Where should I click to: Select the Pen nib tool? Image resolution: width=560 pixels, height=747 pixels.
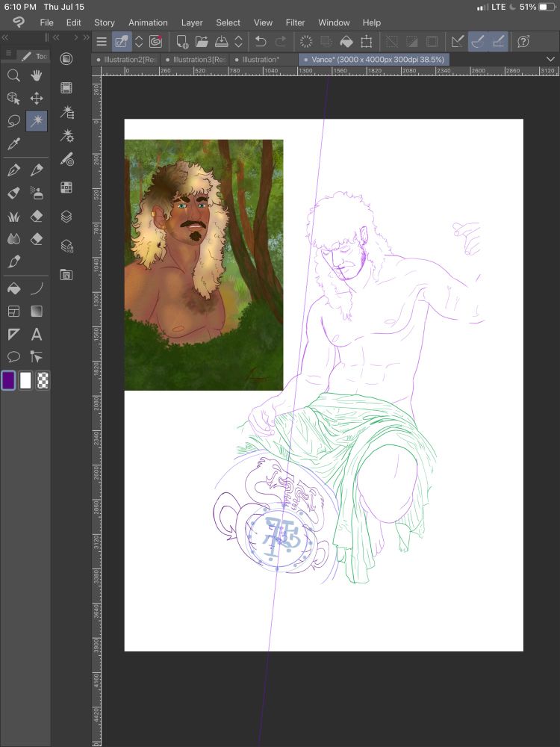[13, 170]
